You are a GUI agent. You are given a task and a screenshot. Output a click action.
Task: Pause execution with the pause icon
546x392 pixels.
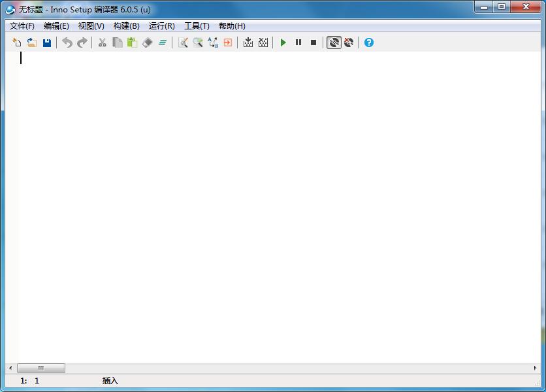coord(298,42)
